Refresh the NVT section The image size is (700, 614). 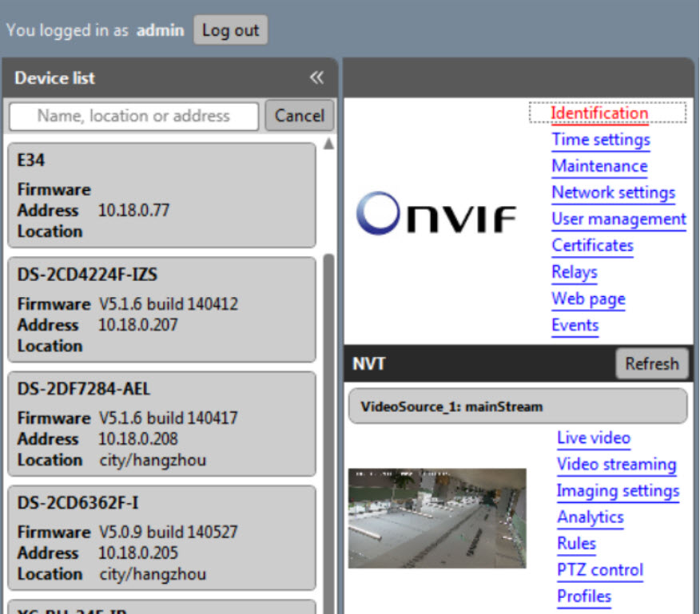(x=651, y=364)
